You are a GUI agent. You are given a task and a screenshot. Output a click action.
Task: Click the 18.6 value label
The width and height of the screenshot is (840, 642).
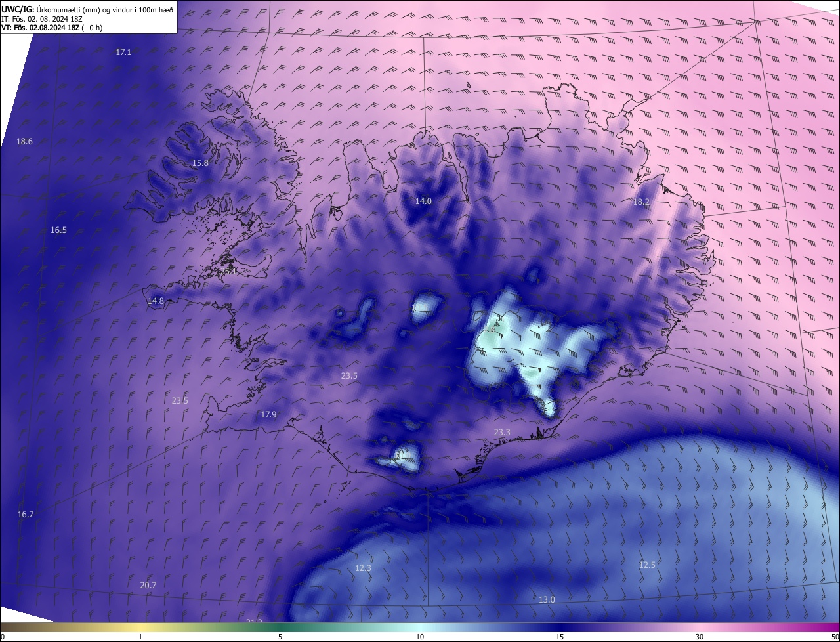[24, 141]
